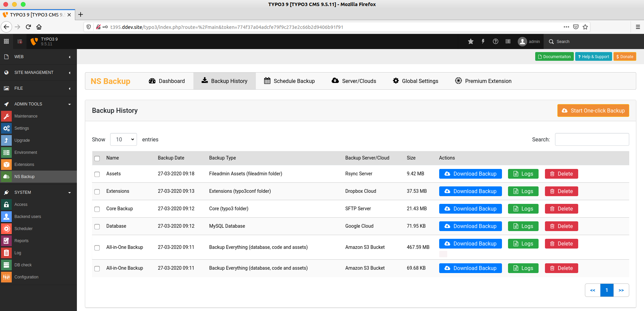Check the Extensions backup row checkbox

[97, 191]
